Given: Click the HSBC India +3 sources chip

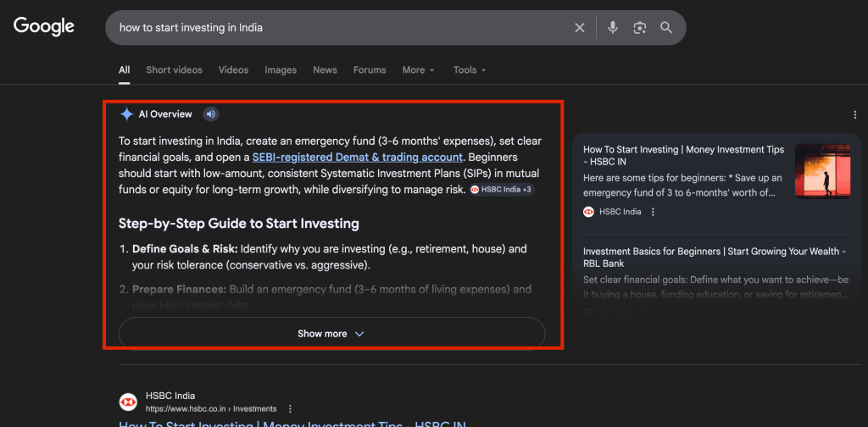Looking at the screenshot, I should (x=501, y=190).
